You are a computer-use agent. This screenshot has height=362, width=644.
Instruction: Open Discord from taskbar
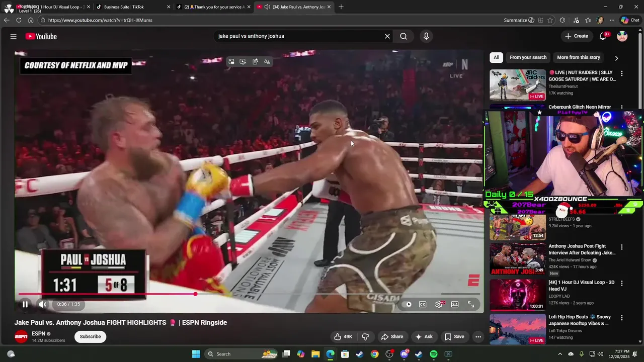404,354
